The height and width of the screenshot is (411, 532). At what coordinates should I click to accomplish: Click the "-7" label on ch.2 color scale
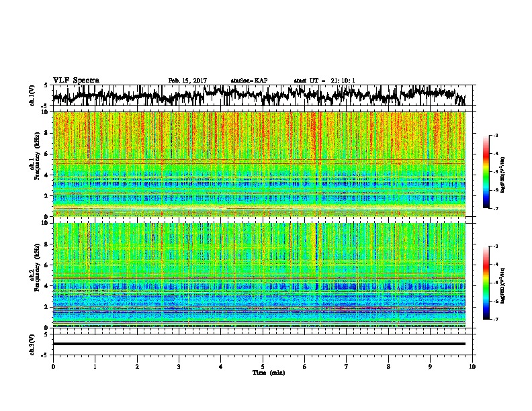point(495,320)
